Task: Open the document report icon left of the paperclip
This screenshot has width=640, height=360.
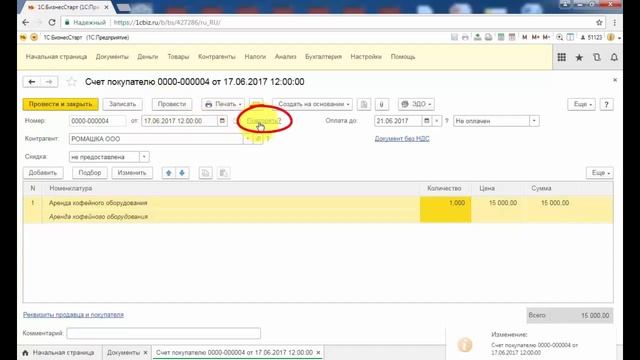Action: pos(364,104)
